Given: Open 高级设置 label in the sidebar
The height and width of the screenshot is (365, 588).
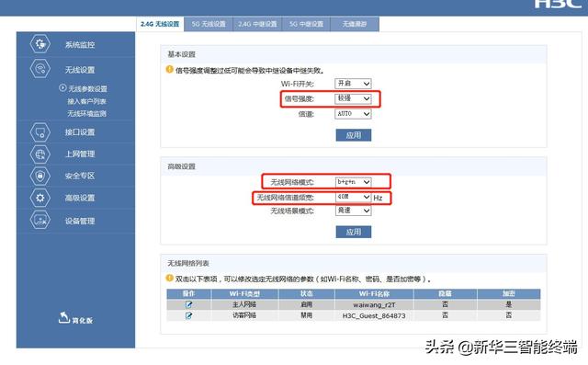Looking at the screenshot, I should 80,198.
